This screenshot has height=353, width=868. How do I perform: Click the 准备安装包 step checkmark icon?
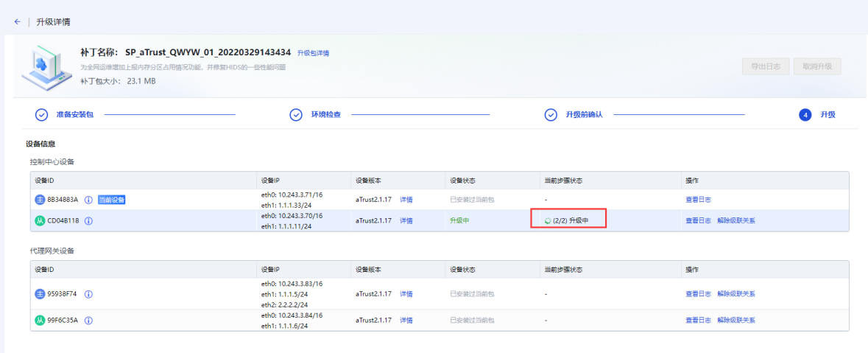[42, 115]
